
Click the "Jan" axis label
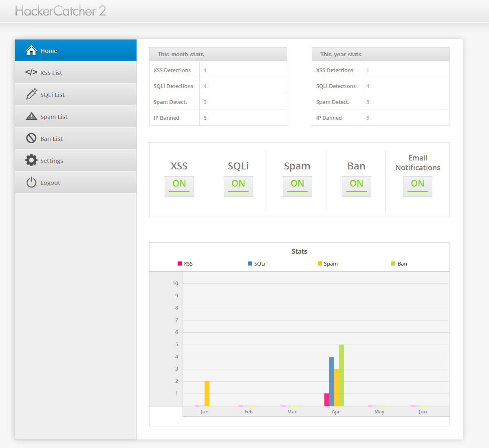click(x=205, y=411)
